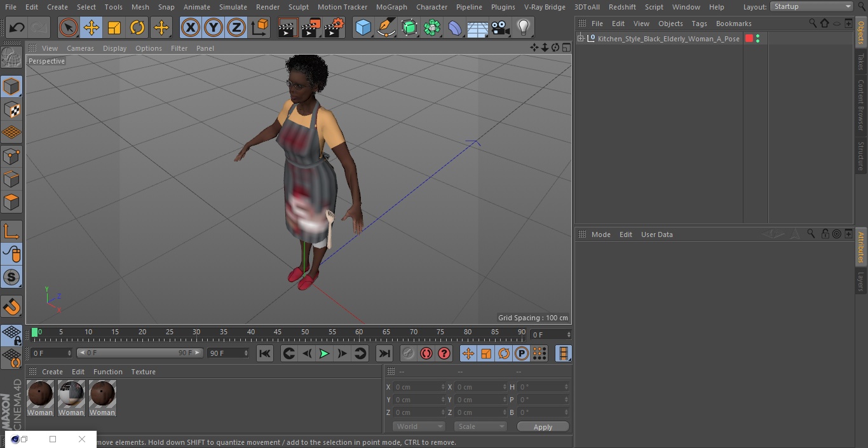This screenshot has height=448, width=868.
Task: Open Attributes User Data menu
Action: 656,234
